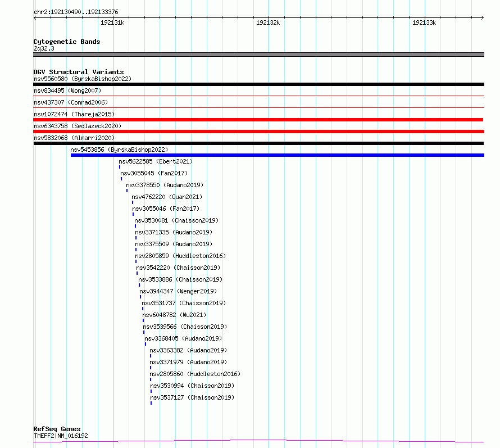Open nsv5622585 (Ebert2021) label
Screen dimensions: 500x448
click(x=156, y=161)
